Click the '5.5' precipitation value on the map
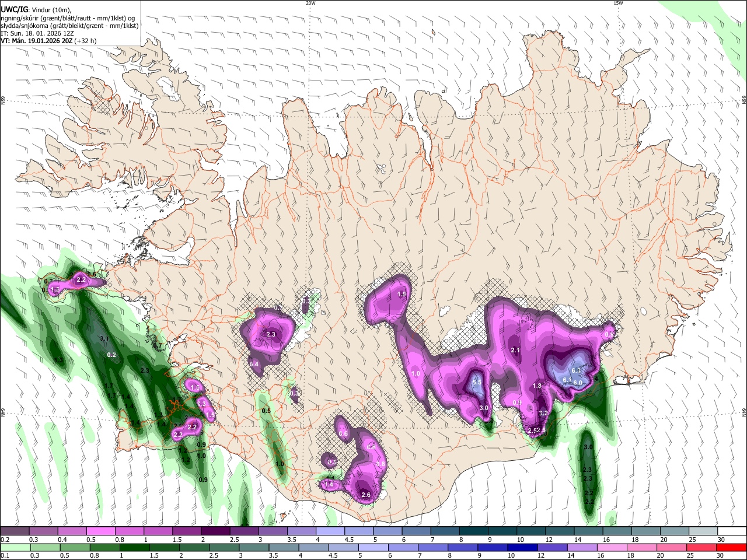 (476, 383)
